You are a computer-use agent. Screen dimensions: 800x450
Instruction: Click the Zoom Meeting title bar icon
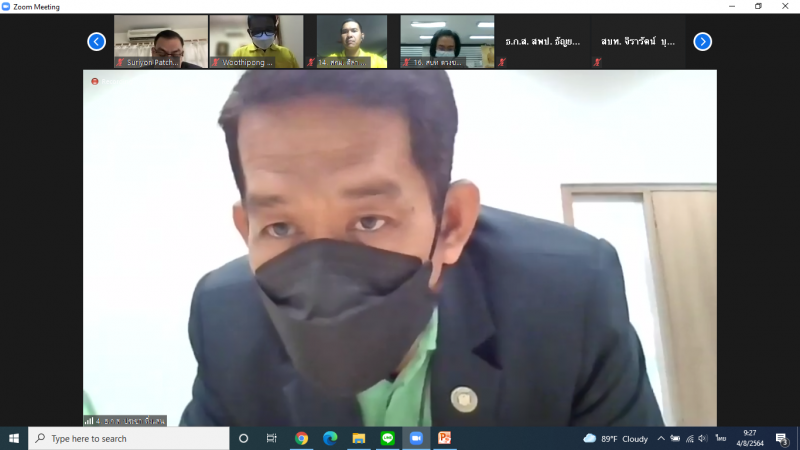click(6, 7)
